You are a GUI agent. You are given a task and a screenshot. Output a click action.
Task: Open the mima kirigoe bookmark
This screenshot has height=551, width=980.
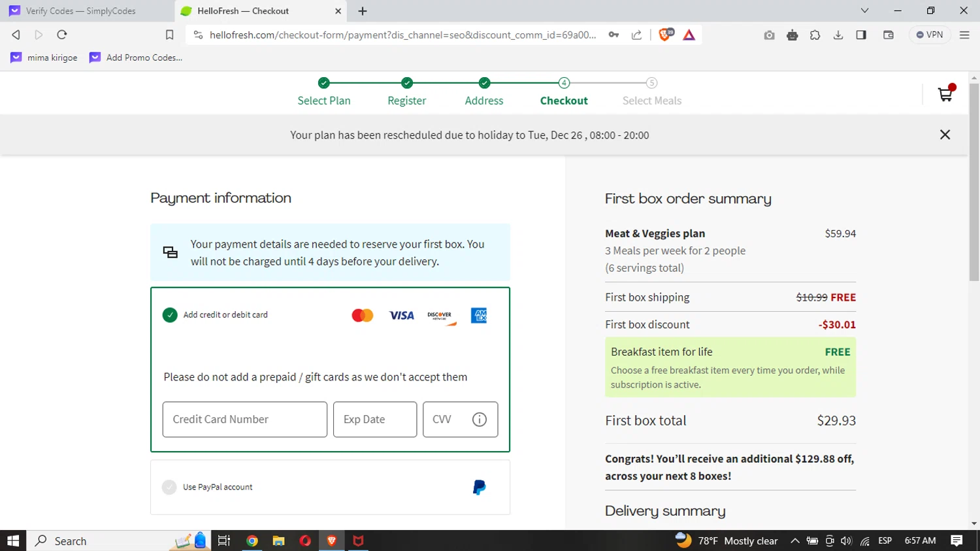tap(44, 58)
